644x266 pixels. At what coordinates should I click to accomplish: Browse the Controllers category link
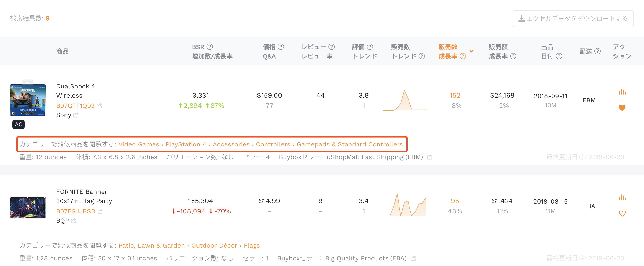273,144
